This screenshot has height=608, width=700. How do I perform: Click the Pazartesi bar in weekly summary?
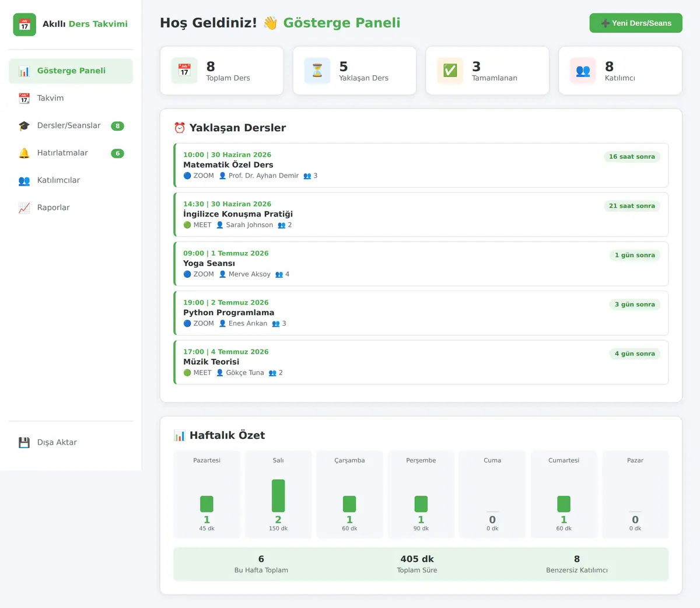coord(206,504)
